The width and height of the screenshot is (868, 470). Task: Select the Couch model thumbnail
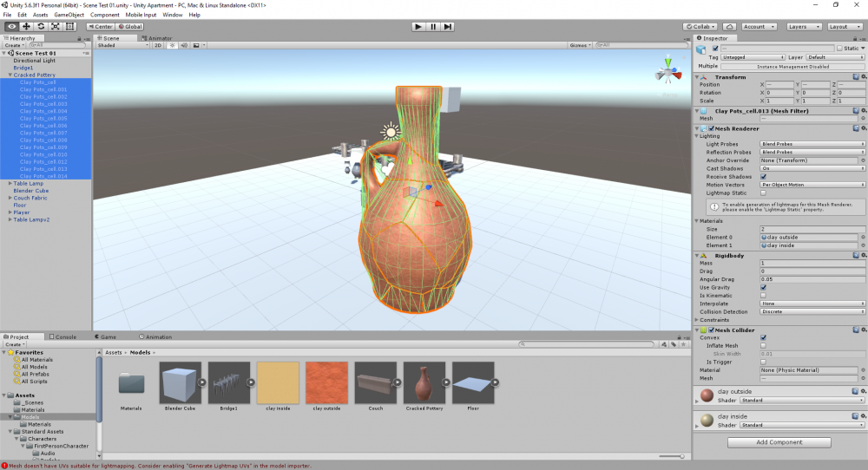[376, 382]
